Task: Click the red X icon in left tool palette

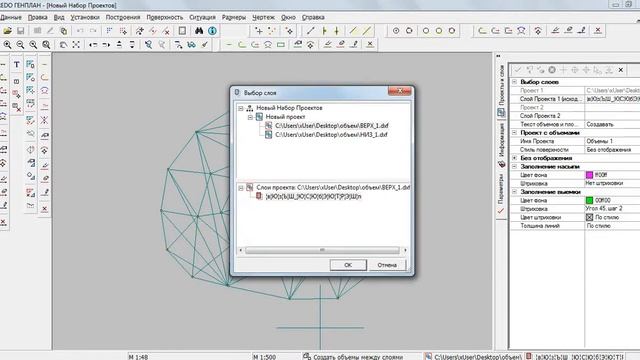Action: pyautogui.click(x=44, y=209)
